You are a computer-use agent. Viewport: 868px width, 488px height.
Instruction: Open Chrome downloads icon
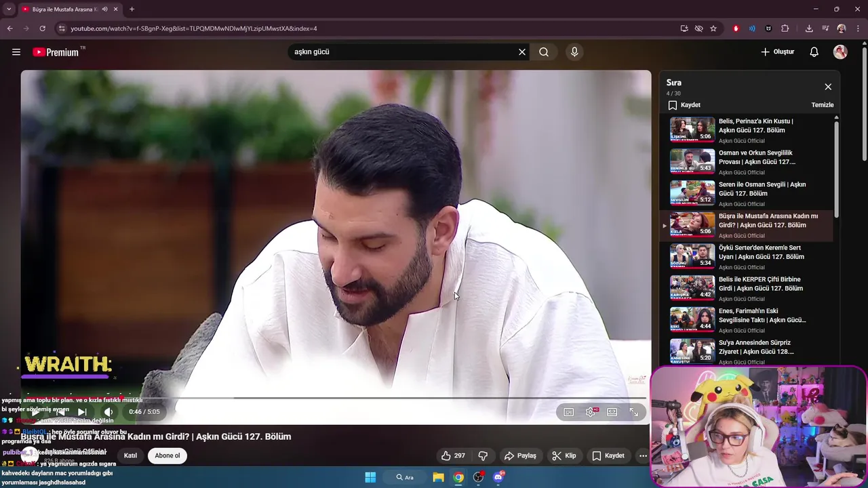tap(809, 28)
